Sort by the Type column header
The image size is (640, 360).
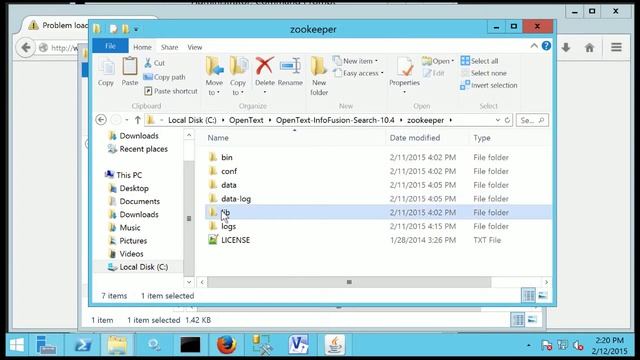tap(482, 138)
